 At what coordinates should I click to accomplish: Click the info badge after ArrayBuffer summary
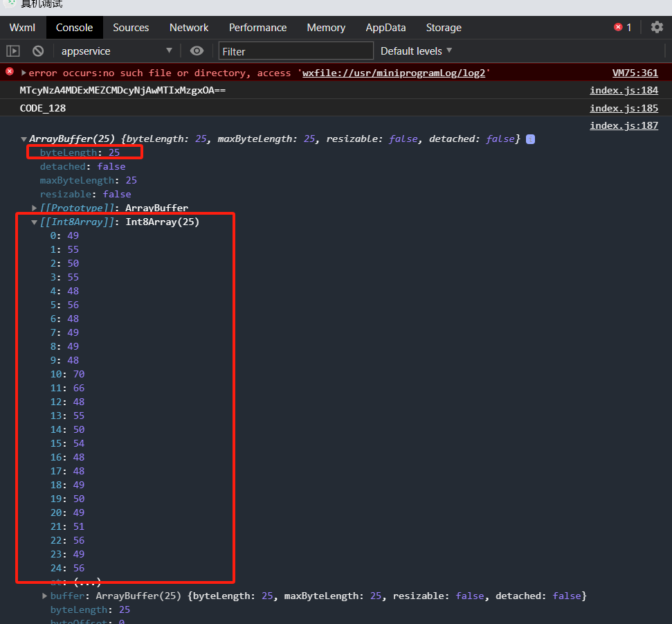click(x=530, y=139)
